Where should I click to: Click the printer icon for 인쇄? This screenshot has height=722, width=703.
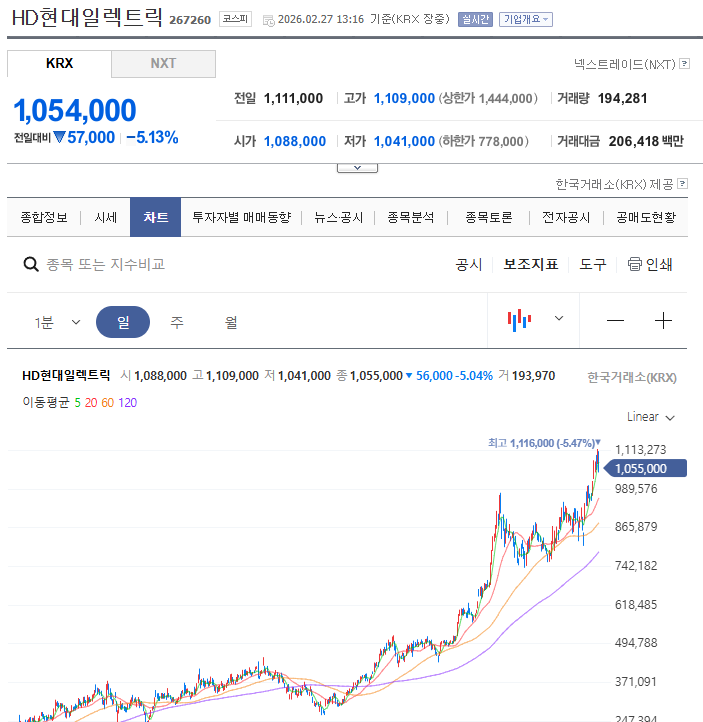[x=634, y=264]
